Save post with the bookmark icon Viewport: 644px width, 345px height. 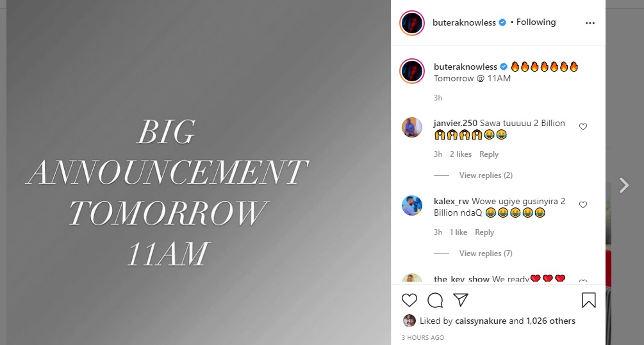pos(588,300)
